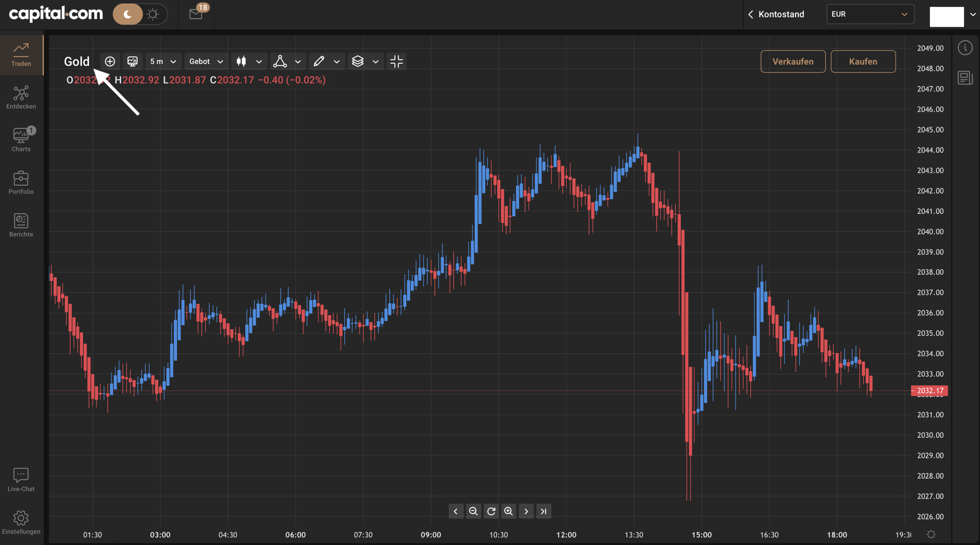The width and height of the screenshot is (980, 545).
Task: Click the 2049.00 price axis label
Action: pos(930,48)
